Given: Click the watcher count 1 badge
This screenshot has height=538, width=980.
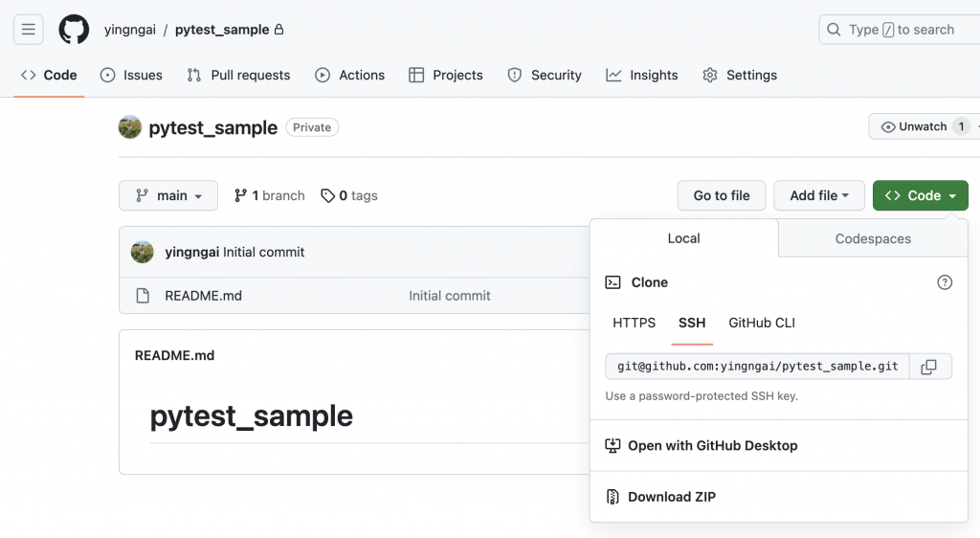Looking at the screenshot, I should coord(961,127).
